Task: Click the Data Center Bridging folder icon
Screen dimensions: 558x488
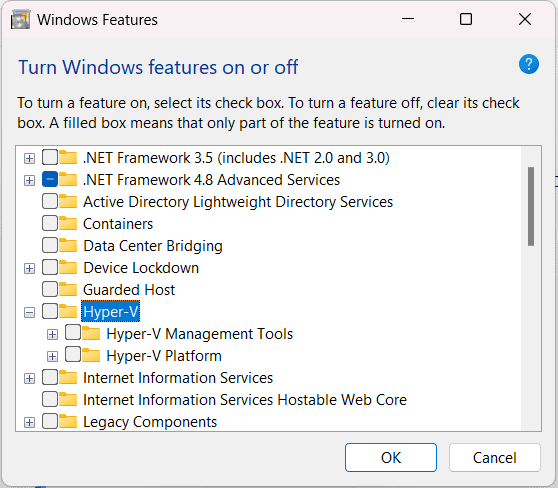Action: (x=68, y=246)
